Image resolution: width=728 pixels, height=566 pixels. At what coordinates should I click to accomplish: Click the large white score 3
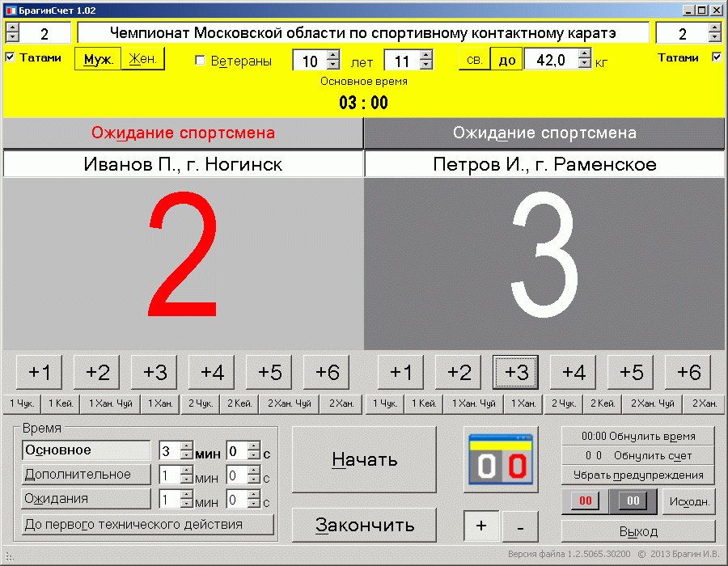tap(544, 254)
